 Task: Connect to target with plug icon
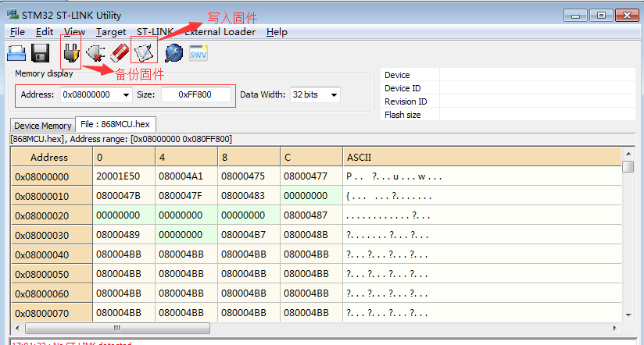click(70, 53)
